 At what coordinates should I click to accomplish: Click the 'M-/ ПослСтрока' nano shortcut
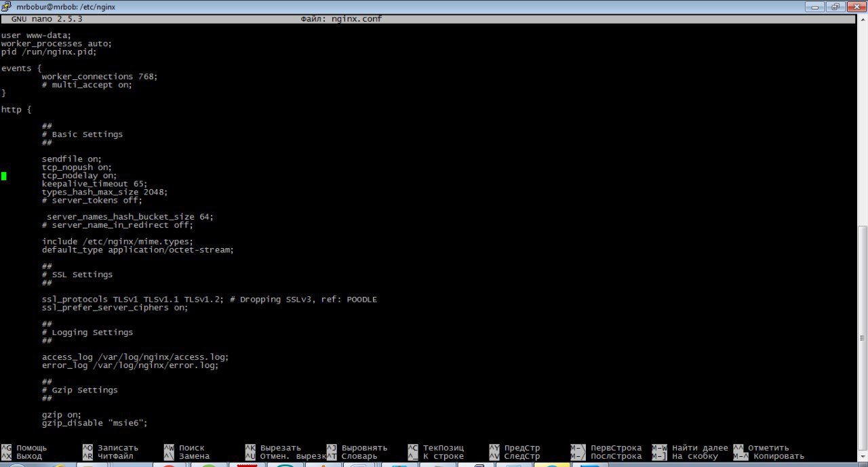pos(606,455)
